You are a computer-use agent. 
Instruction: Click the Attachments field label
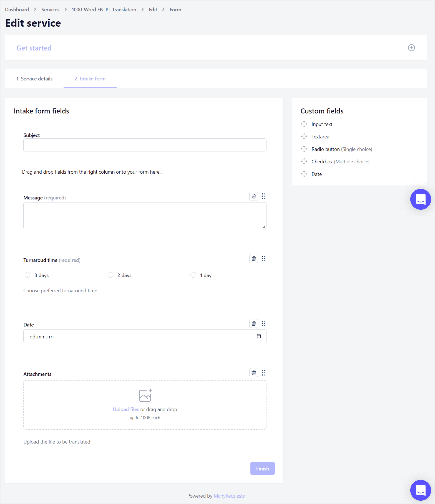(x=37, y=374)
